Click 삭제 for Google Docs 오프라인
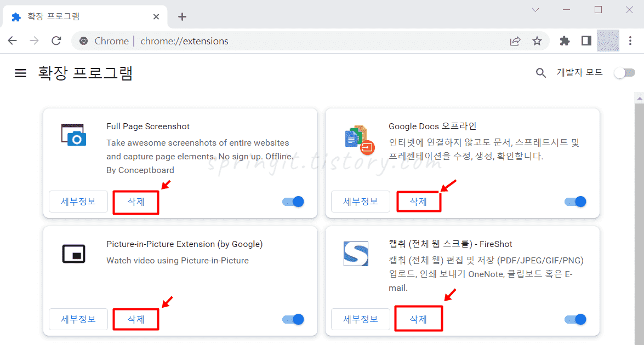The width and height of the screenshot is (644, 345). click(x=419, y=202)
